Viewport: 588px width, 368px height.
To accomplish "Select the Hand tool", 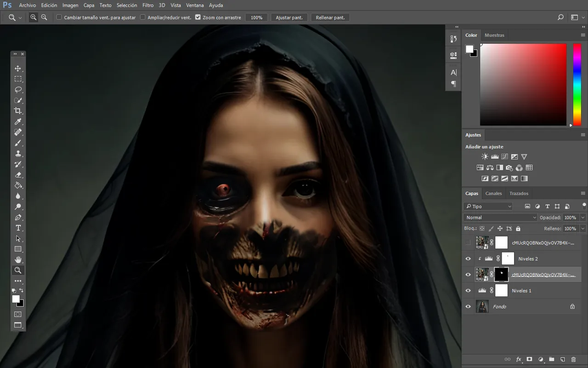I will pyautogui.click(x=18, y=260).
